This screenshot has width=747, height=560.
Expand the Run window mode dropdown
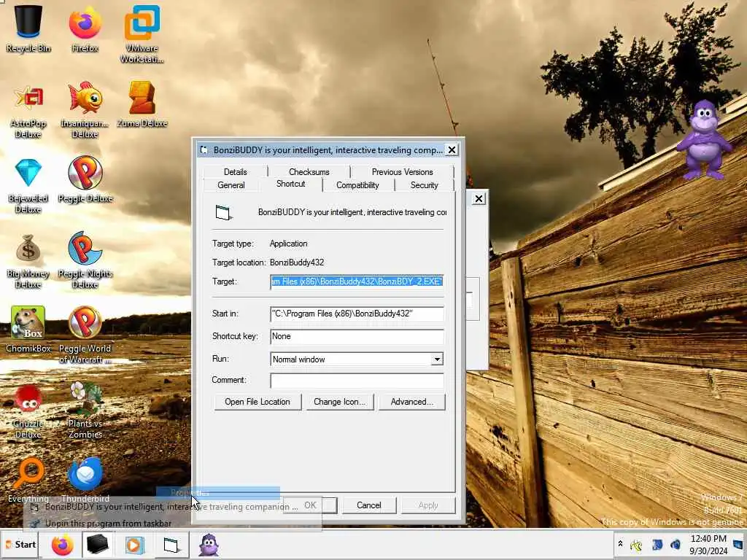coord(436,359)
